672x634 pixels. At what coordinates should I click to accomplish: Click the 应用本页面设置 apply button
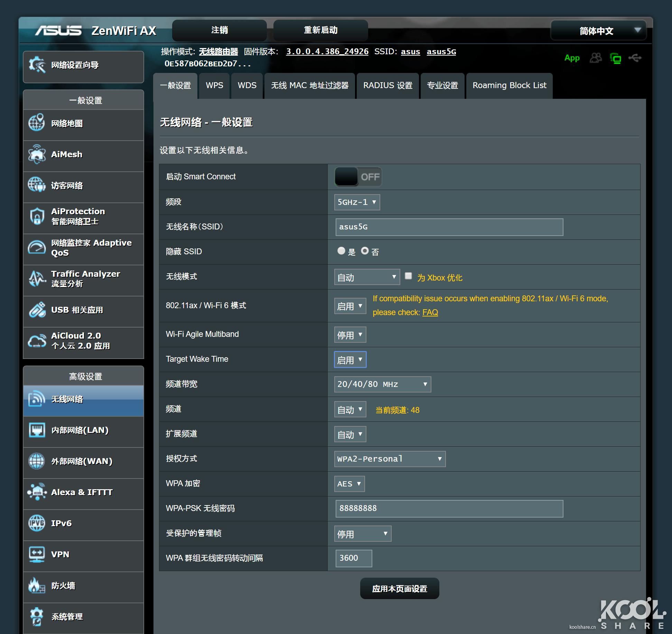(x=399, y=588)
